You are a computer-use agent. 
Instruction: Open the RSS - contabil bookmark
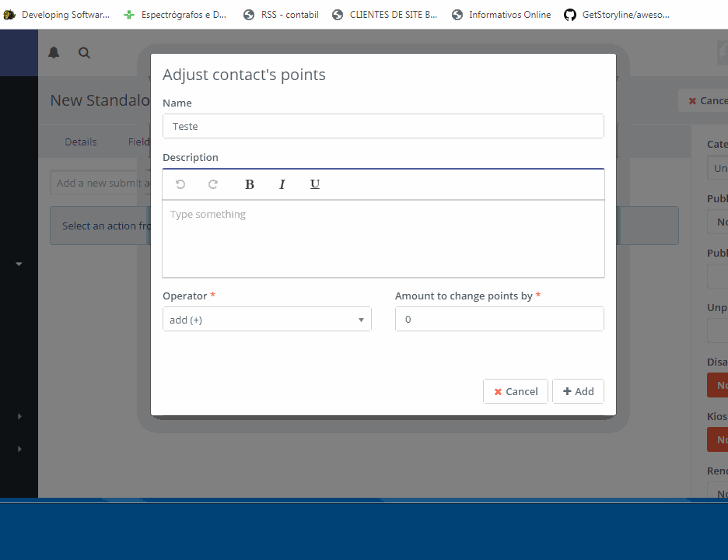pos(282,15)
